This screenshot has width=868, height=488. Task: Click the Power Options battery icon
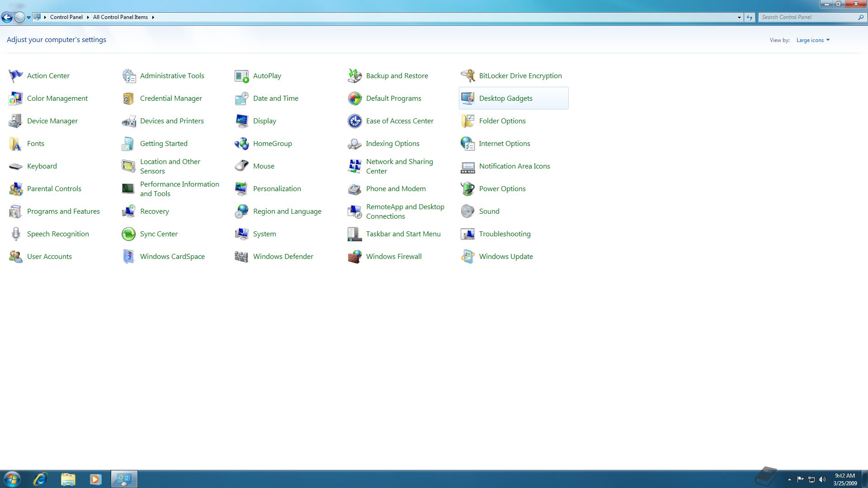tap(468, 189)
